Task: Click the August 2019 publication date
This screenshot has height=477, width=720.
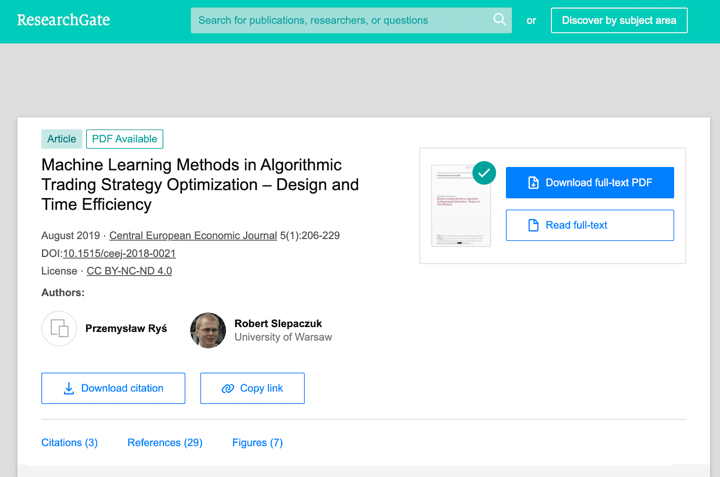Action: click(71, 236)
